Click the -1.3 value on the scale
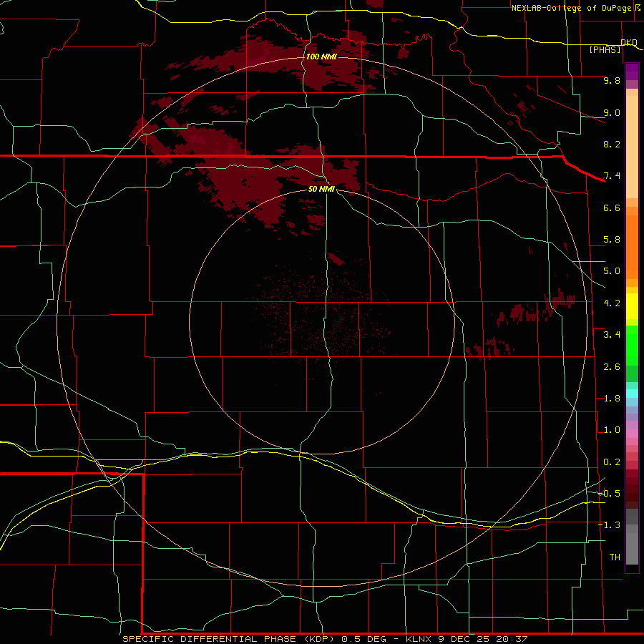Viewport: 644px width, 644px height. click(610, 525)
